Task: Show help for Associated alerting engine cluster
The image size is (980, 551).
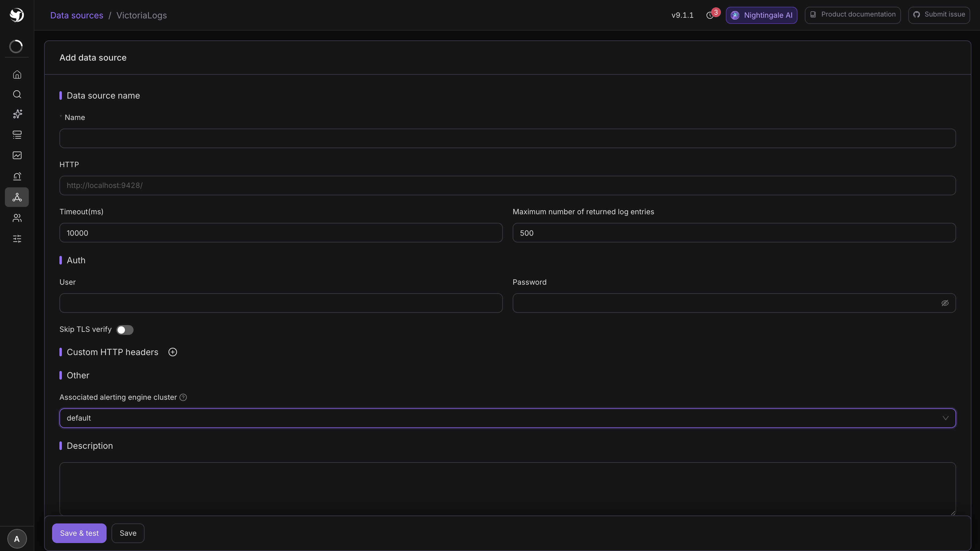Action: click(183, 397)
